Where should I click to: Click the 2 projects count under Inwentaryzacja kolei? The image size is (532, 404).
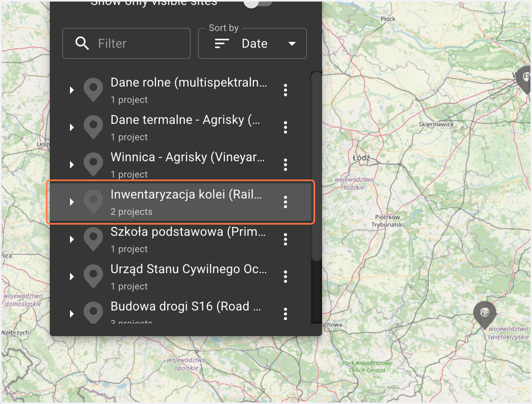pos(131,212)
